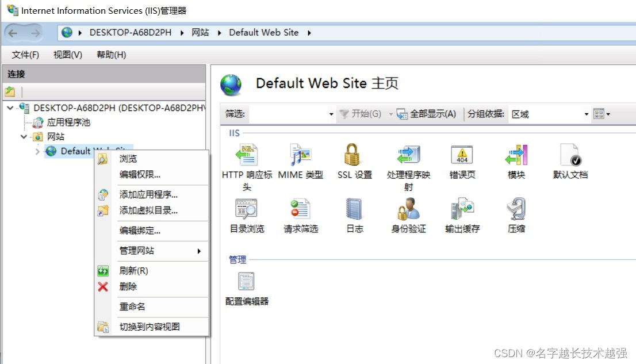
Task: Click the 管理 group header
Action: point(237,260)
